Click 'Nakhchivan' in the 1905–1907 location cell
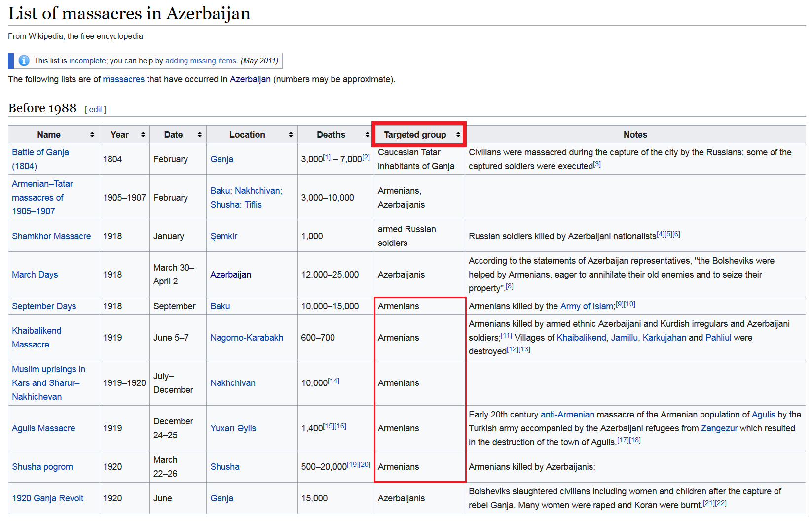This screenshot has width=812, height=521. pyautogui.click(x=258, y=191)
